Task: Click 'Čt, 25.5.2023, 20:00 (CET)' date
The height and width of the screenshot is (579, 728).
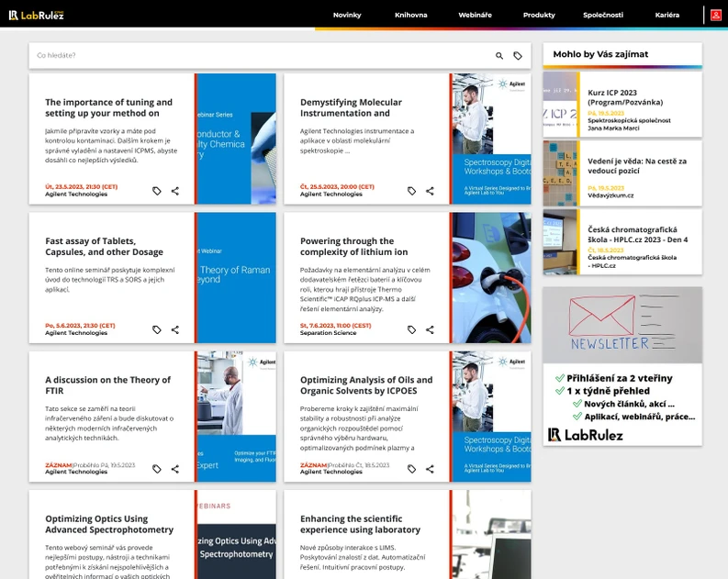Action: click(337, 186)
